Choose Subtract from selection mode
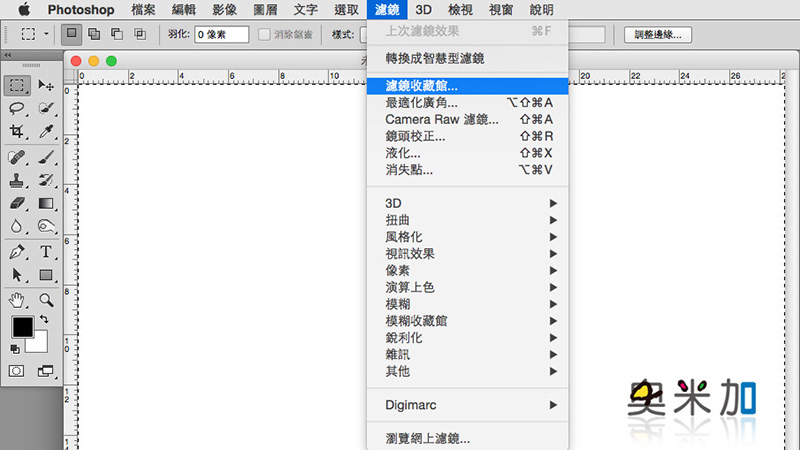 click(x=117, y=34)
